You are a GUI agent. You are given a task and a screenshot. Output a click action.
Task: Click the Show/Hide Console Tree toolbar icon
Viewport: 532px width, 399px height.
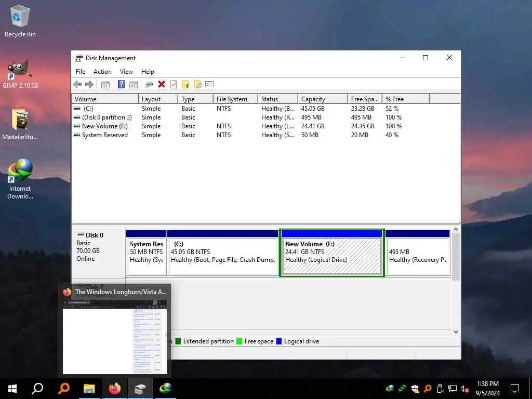(105, 85)
